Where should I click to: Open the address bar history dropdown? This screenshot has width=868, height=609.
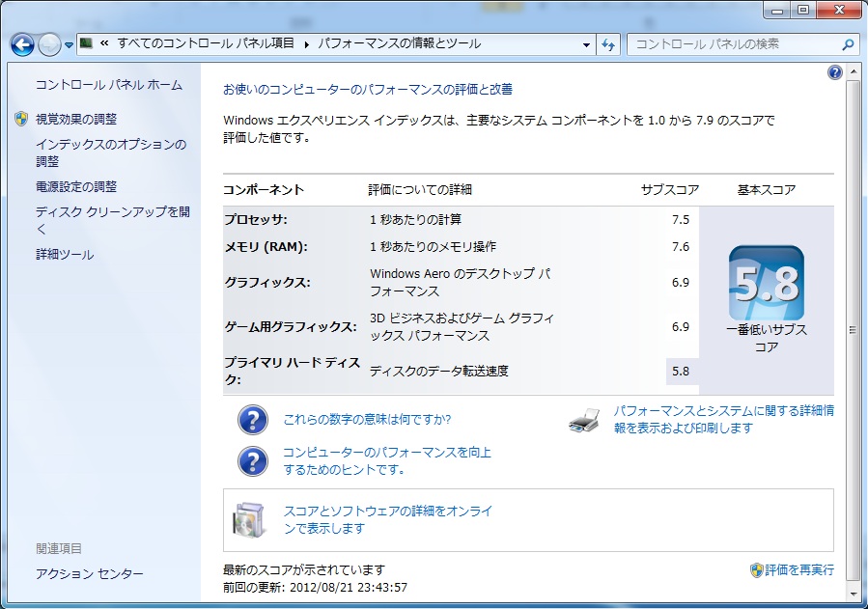coord(586,44)
